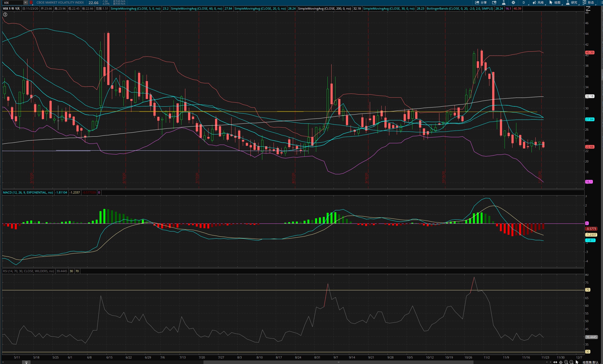Click the 27.84 moving average price bubble
603x364 pixels.
(x=590, y=119)
